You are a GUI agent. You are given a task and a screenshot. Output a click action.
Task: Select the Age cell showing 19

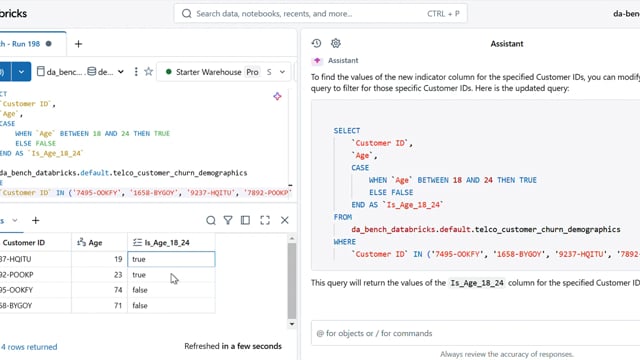tap(99, 259)
